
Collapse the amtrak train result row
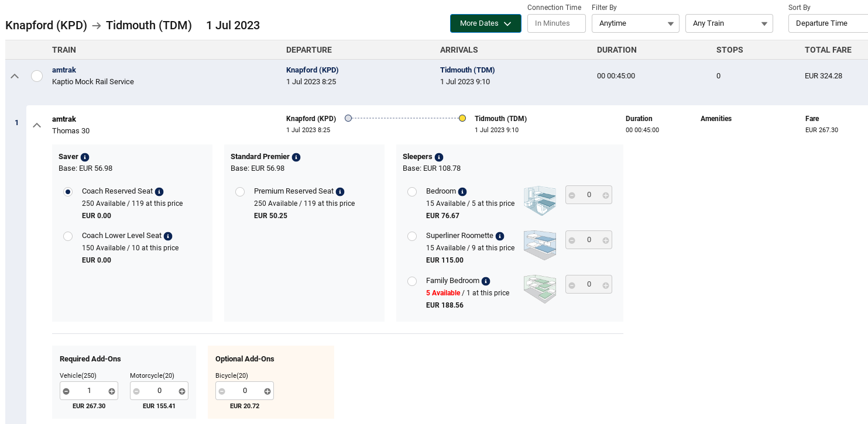[x=15, y=76]
